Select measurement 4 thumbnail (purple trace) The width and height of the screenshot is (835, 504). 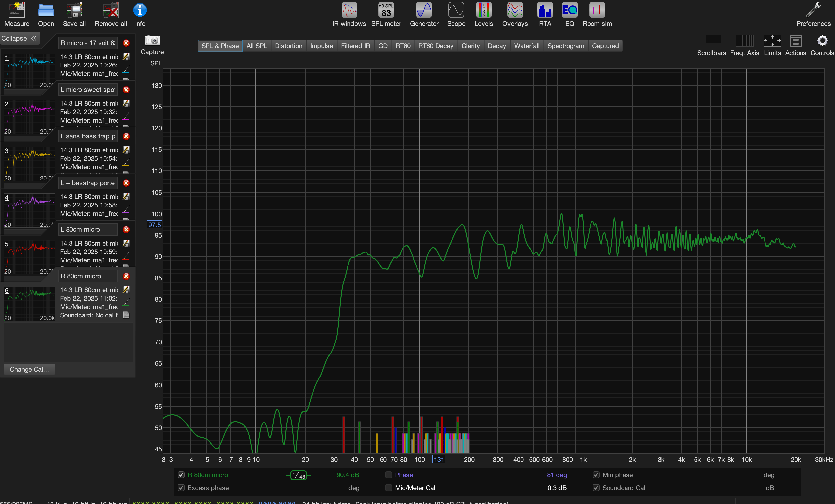[30, 211]
